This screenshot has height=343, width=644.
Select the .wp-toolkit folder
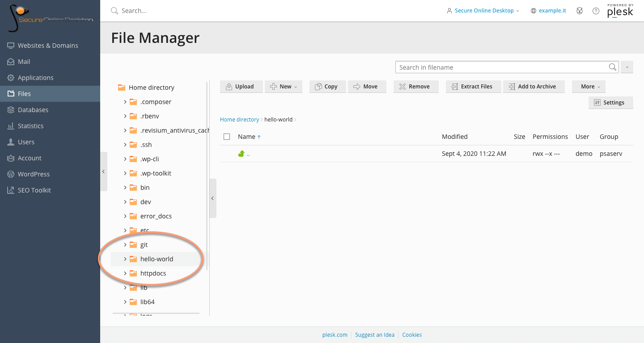[x=156, y=173]
